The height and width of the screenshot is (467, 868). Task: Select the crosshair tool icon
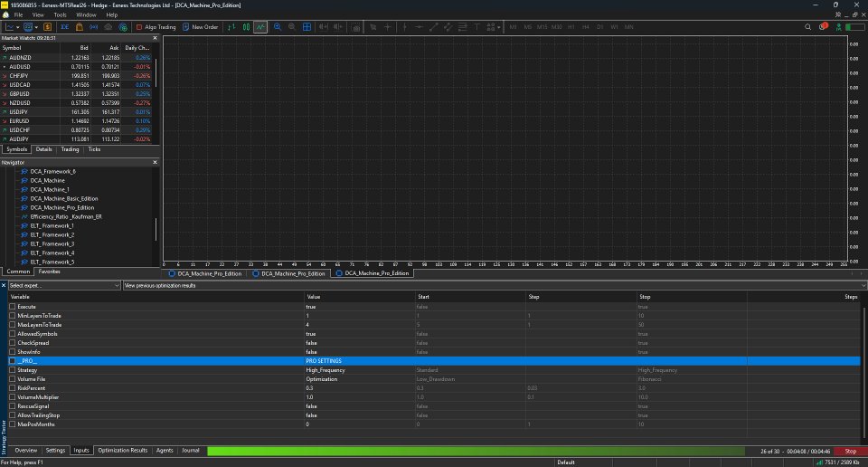click(x=388, y=26)
